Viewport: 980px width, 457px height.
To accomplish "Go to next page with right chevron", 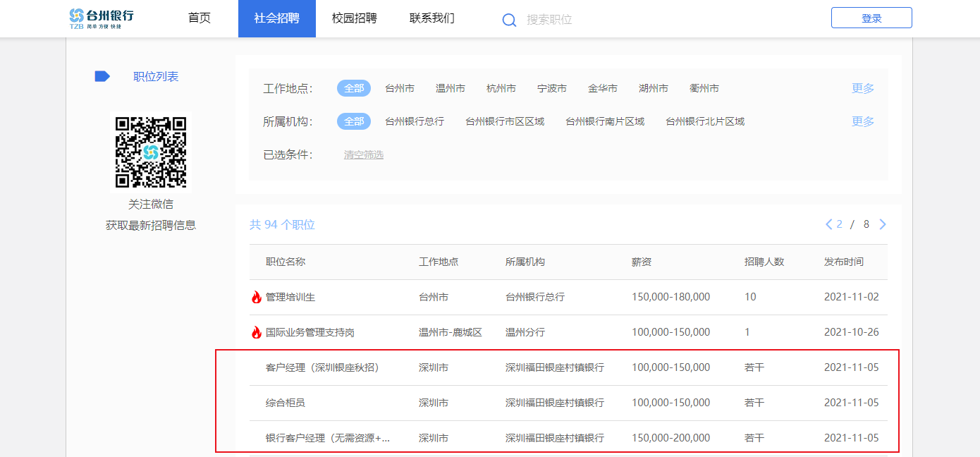I will pyautogui.click(x=883, y=224).
